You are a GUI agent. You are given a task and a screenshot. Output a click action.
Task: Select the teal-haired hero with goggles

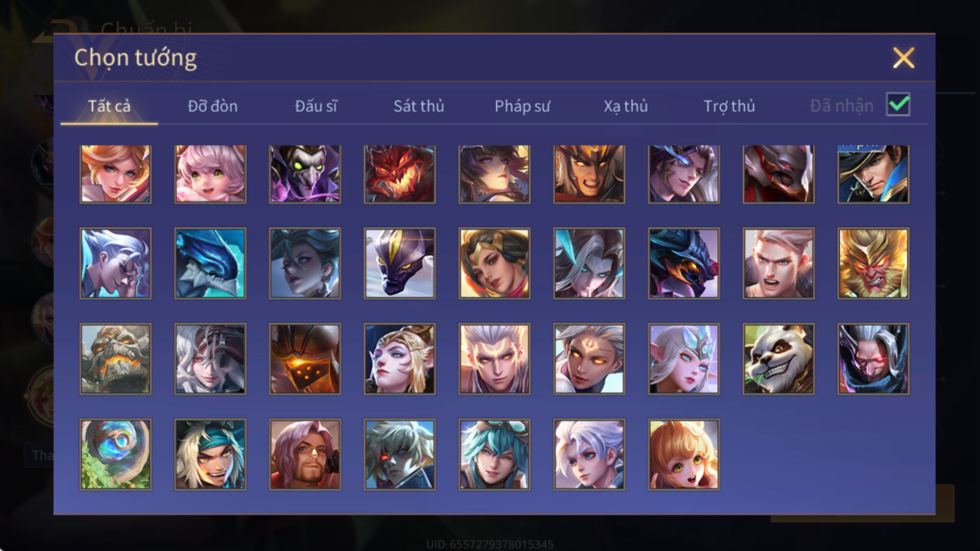(x=494, y=455)
